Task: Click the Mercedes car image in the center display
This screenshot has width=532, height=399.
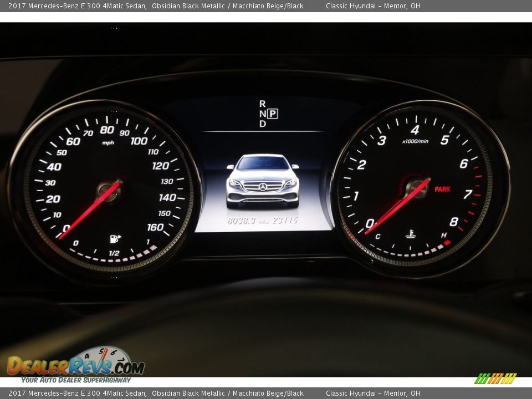Action: tap(263, 181)
